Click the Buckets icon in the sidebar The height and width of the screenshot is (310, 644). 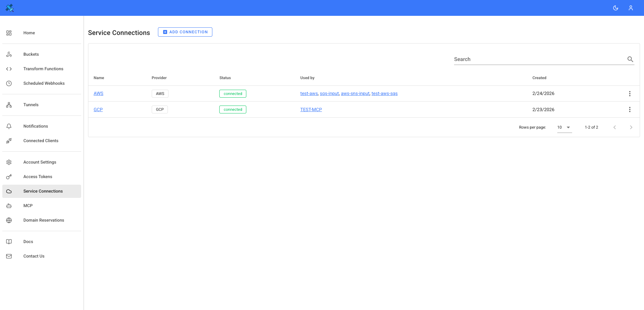pyautogui.click(x=9, y=54)
